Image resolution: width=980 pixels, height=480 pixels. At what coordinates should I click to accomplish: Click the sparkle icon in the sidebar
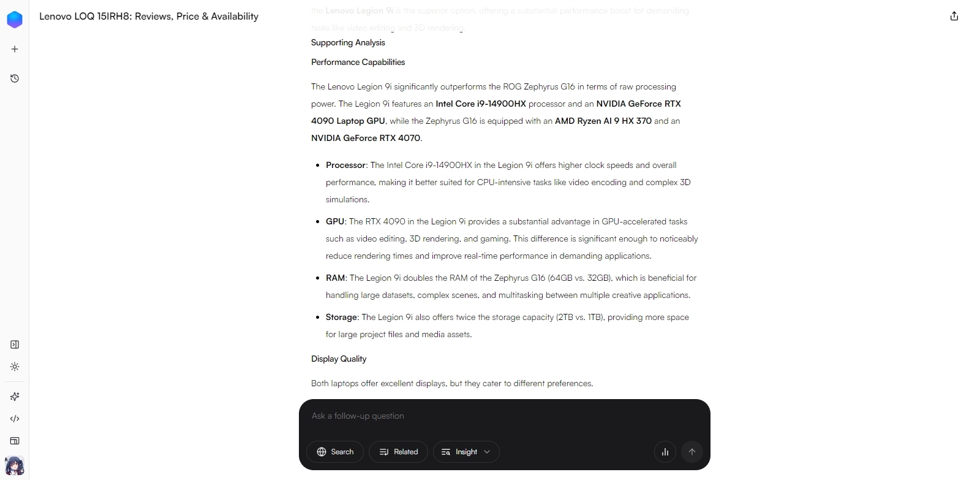click(15, 397)
